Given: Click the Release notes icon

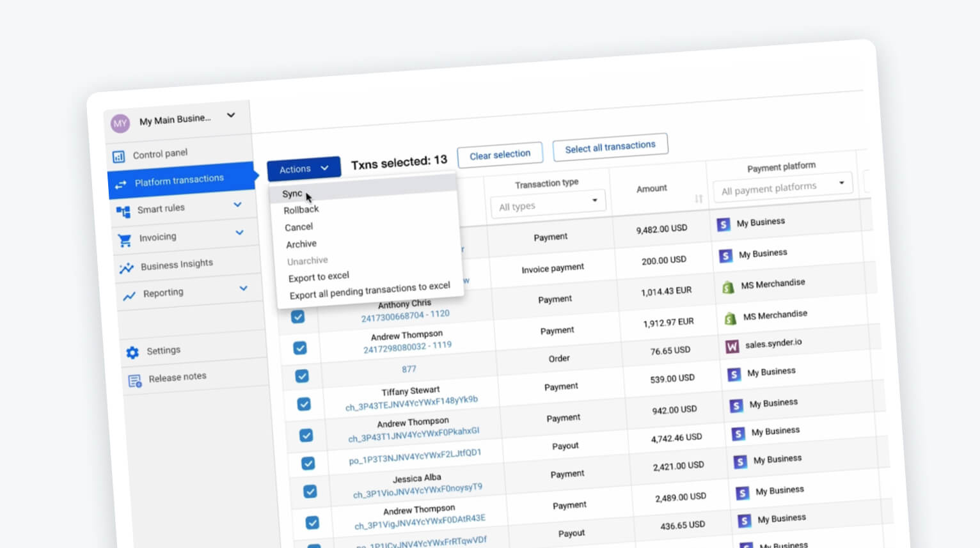Looking at the screenshot, I should [x=134, y=381].
